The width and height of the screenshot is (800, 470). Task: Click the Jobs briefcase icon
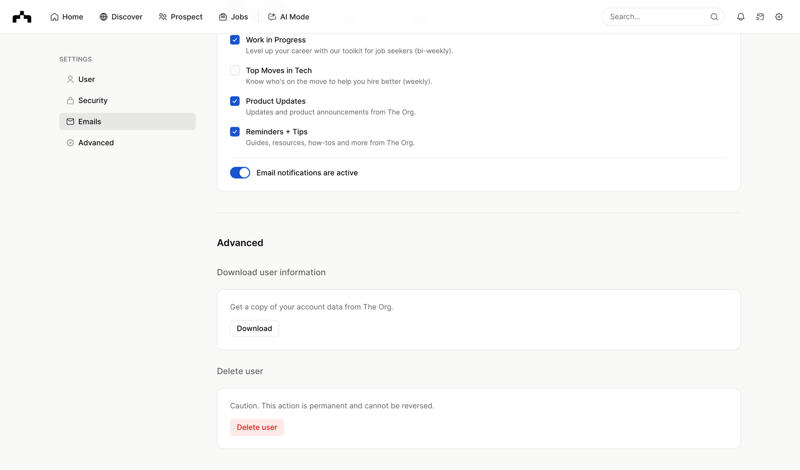[x=223, y=17]
